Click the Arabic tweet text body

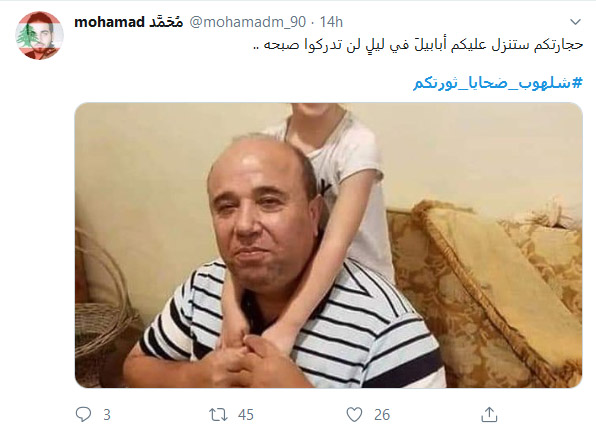[418, 45]
